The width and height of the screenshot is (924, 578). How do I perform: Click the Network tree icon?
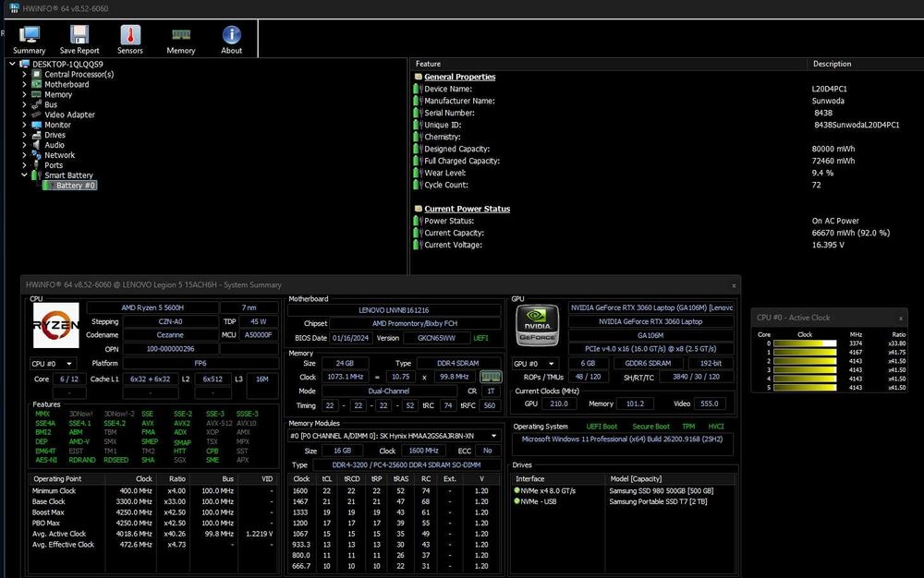click(37, 155)
